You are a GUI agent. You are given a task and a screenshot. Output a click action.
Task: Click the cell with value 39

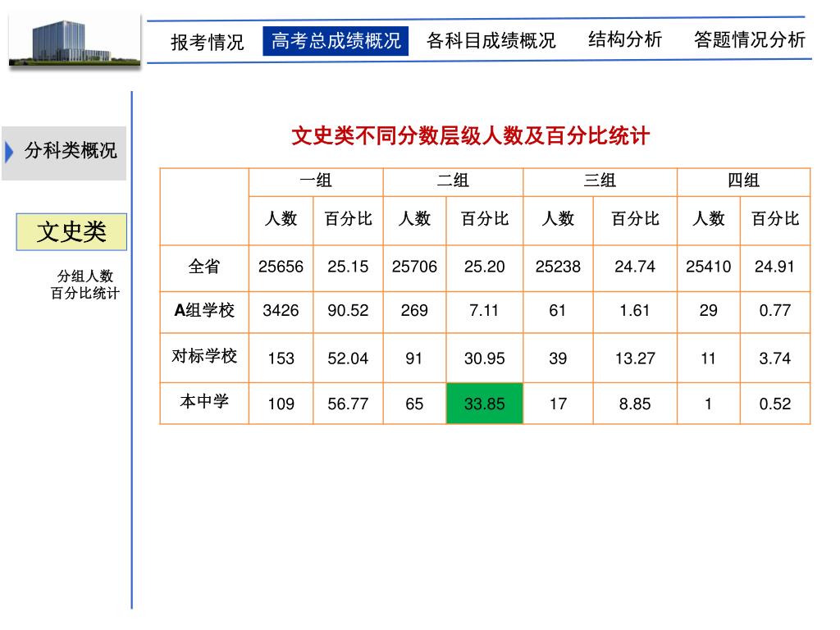point(558,358)
